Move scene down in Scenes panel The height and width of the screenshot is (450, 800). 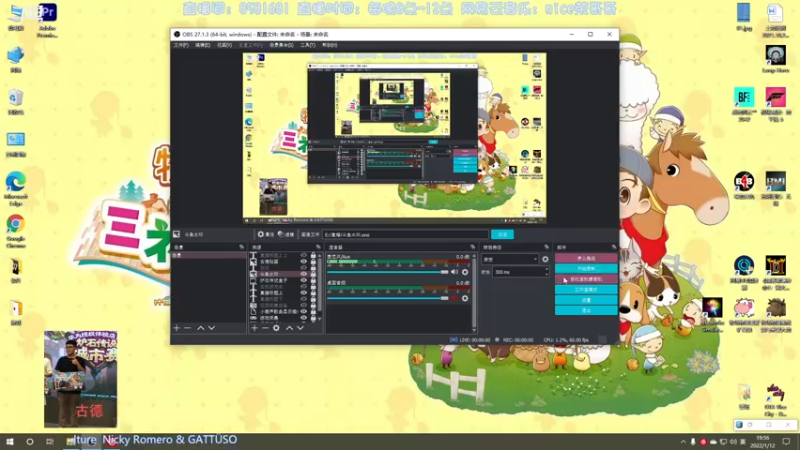[212, 328]
